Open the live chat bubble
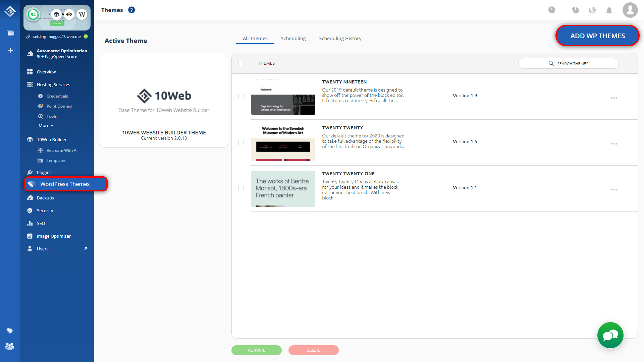644x362 pixels. click(x=610, y=335)
